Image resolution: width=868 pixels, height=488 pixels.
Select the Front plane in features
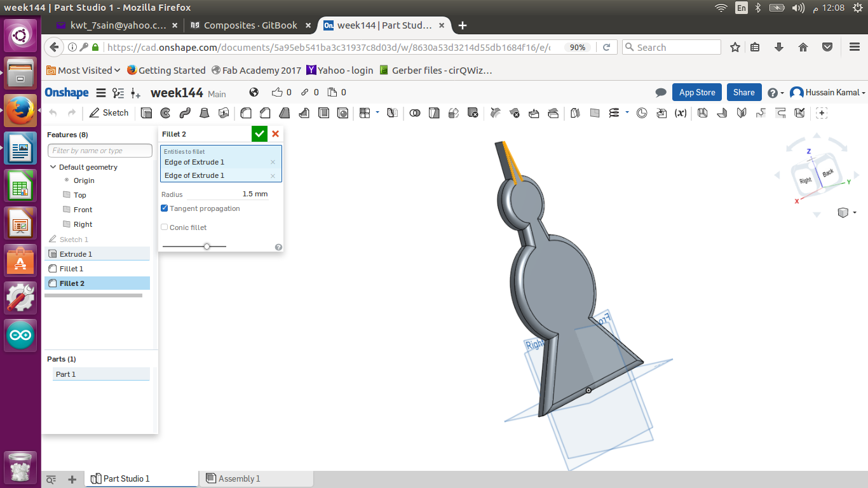pyautogui.click(x=83, y=210)
